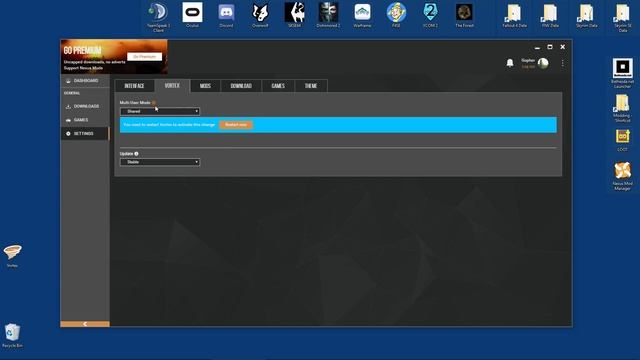The width and height of the screenshot is (640, 360).
Task: Select the FNV Data folder shortcut
Action: tap(550, 16)
